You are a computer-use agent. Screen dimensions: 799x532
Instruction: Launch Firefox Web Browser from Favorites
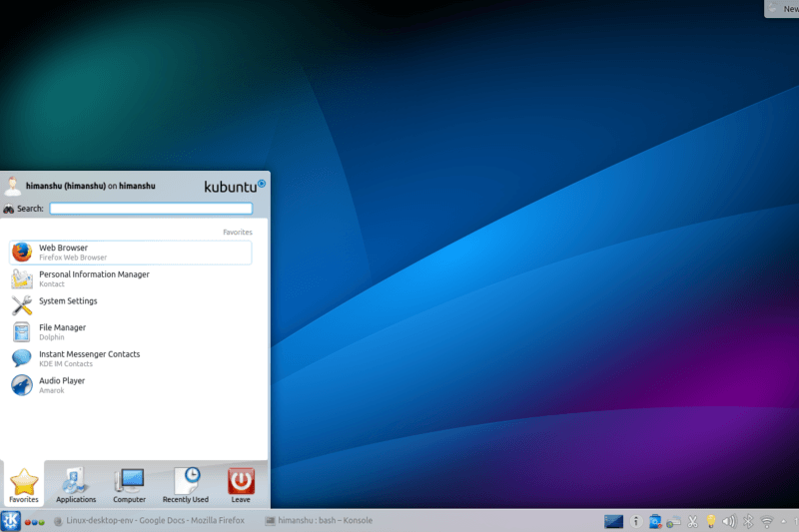tap(131, 253)
